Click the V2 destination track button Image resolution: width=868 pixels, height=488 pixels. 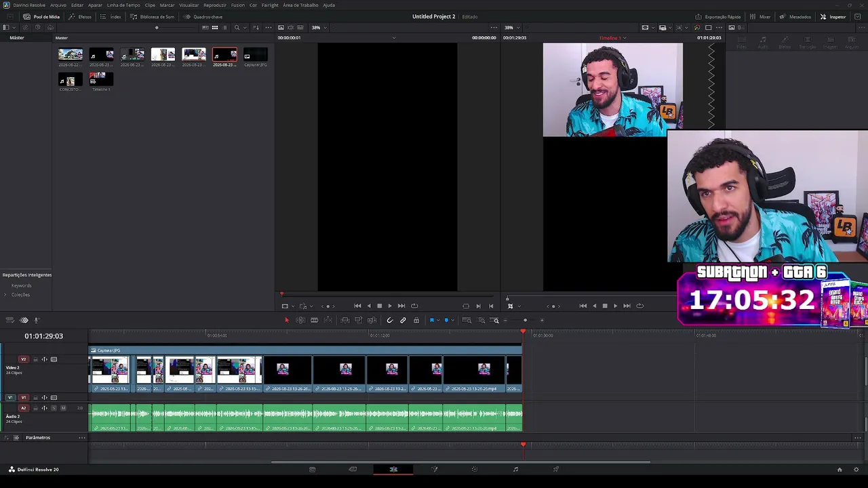pyautogui.click(x=23, y=359)
